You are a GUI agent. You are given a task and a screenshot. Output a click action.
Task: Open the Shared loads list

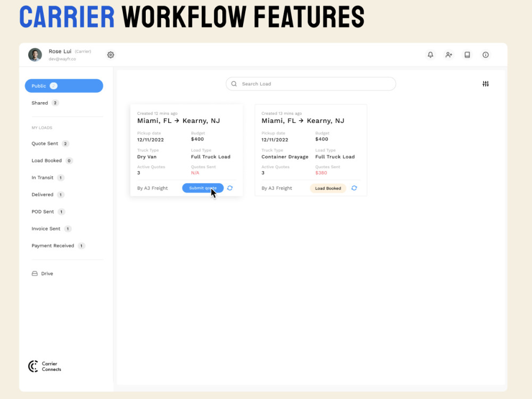pos(45,103)
